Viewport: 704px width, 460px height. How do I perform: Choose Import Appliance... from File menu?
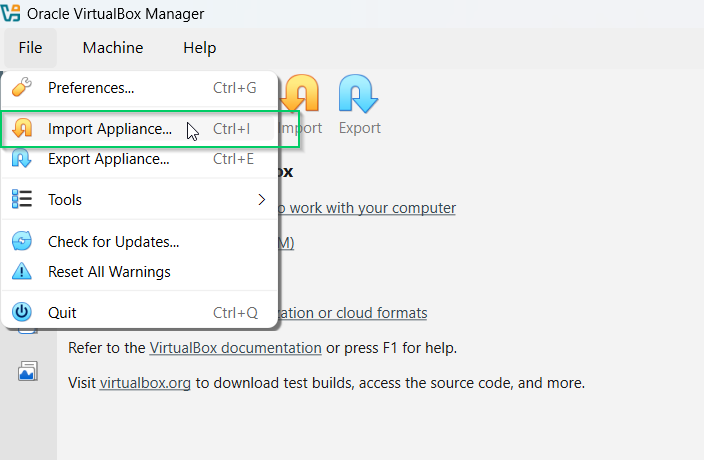(139, 129)
